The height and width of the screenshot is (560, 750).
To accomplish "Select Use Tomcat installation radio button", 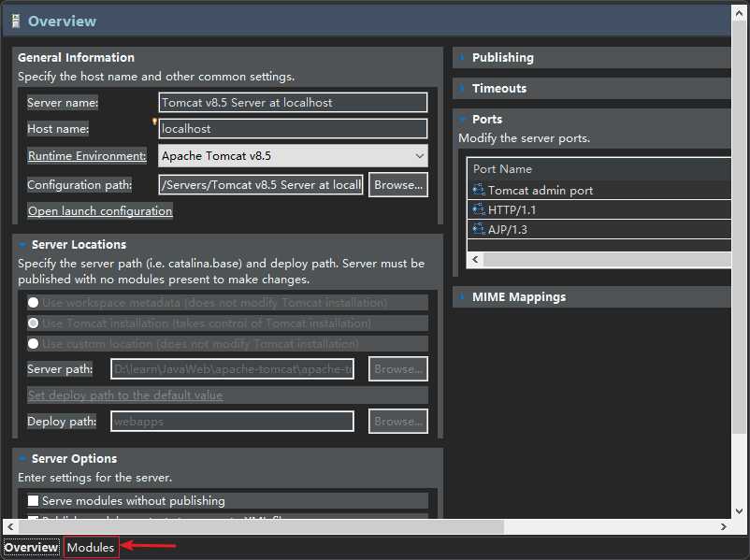I will 33,323.
